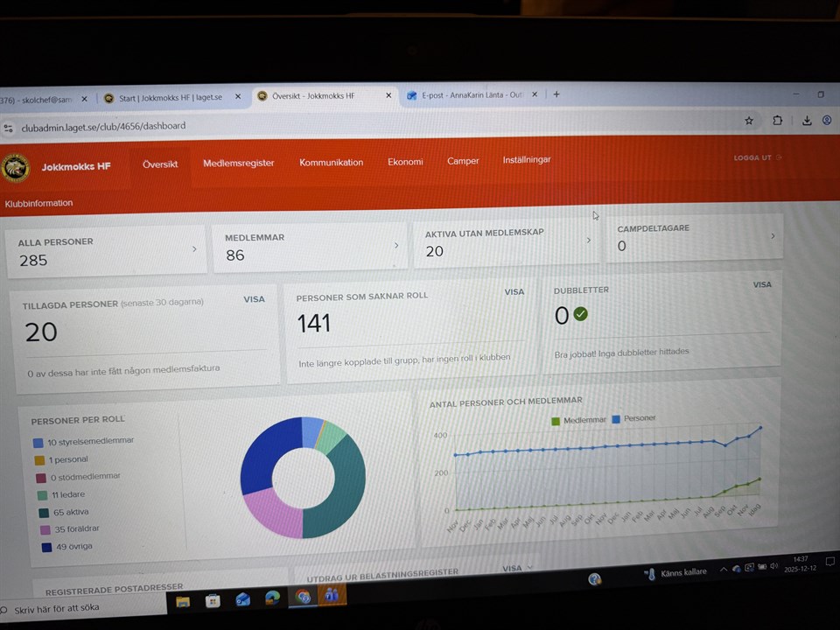Open a new browser tab
840x630 pixels.
point(556,94)
